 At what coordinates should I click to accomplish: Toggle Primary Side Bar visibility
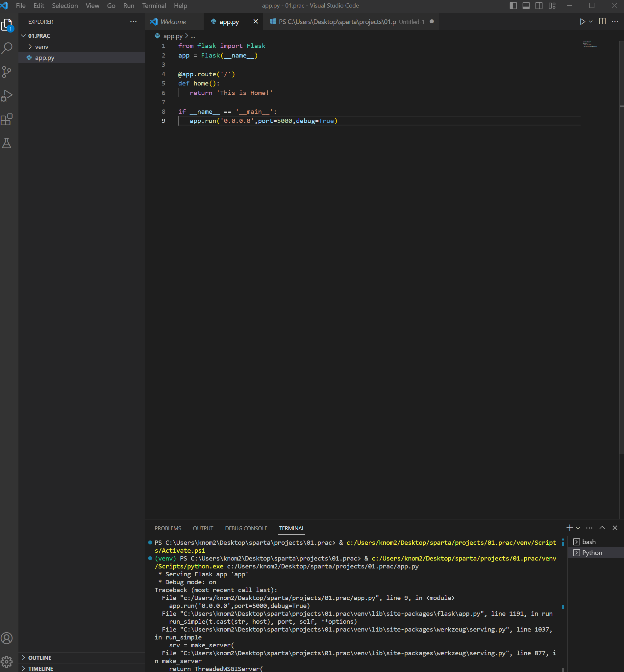pos(513,6)
